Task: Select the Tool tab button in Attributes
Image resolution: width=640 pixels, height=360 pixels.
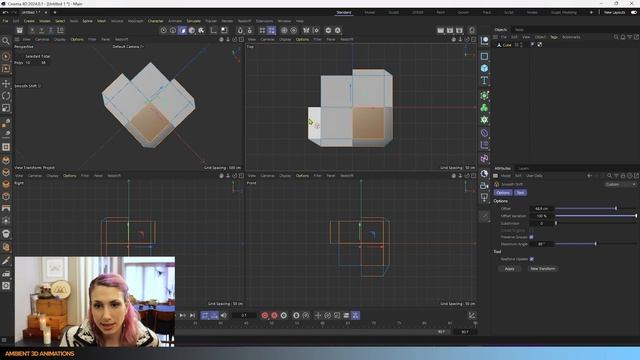Action: click(x=520, y=193)
